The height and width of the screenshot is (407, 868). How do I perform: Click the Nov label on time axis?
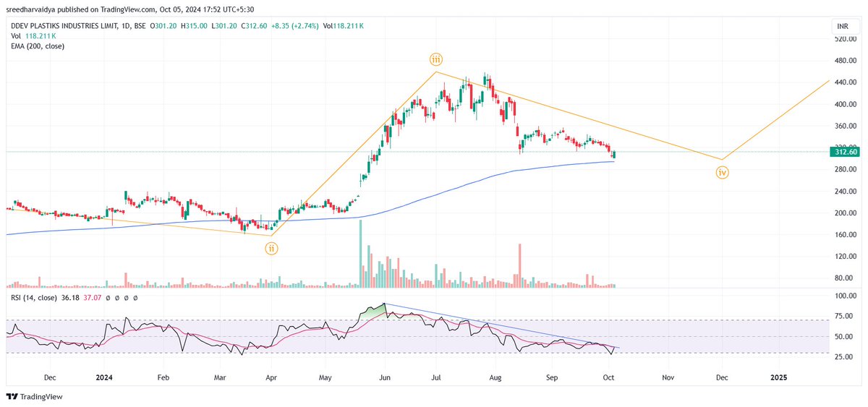coord(668,377)
